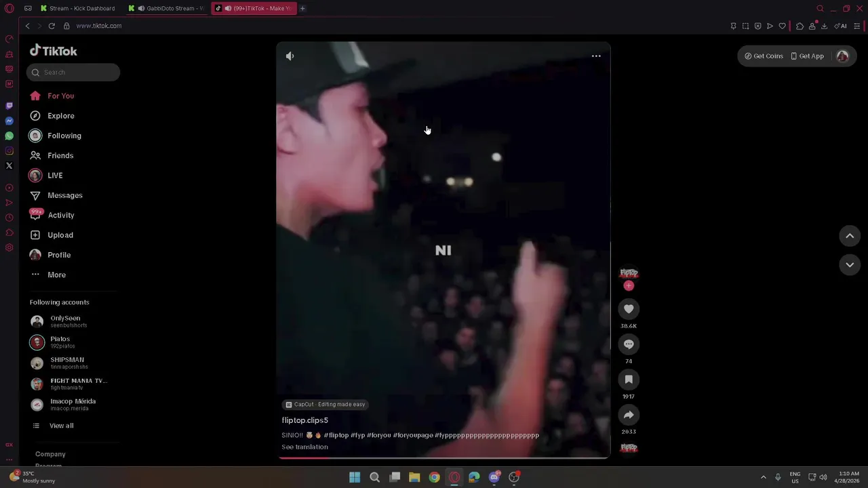This screenshot has height=488, width=868.
Task: Click the TikTok logo
Action: pos(54,51)
